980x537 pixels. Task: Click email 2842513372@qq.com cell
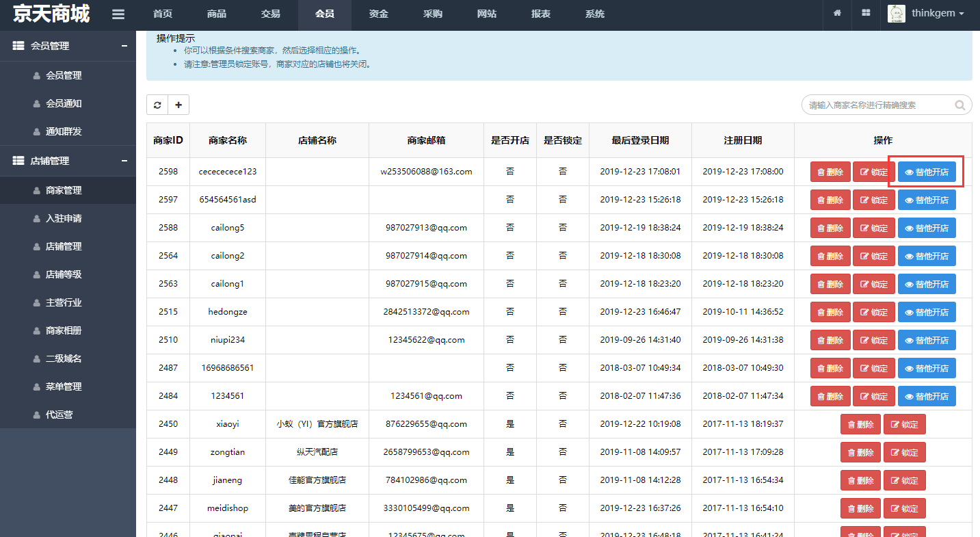click(426, 312)
